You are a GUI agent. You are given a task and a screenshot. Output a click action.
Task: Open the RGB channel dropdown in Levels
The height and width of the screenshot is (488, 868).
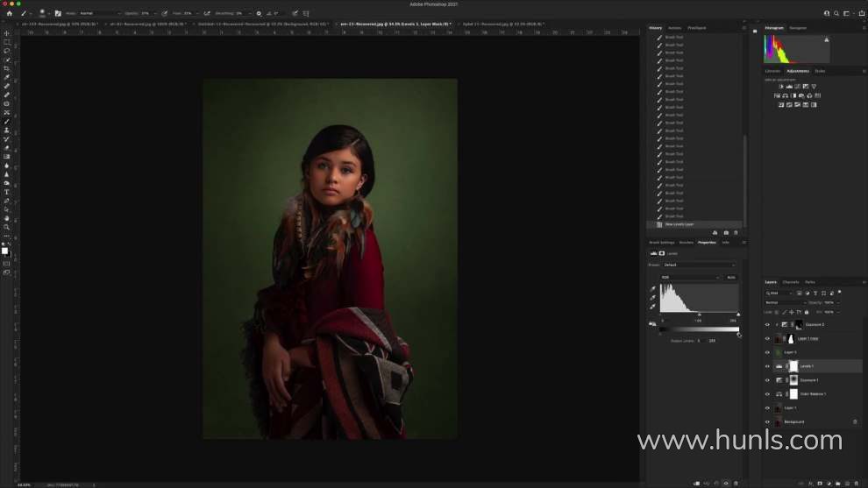coord(689,277)
